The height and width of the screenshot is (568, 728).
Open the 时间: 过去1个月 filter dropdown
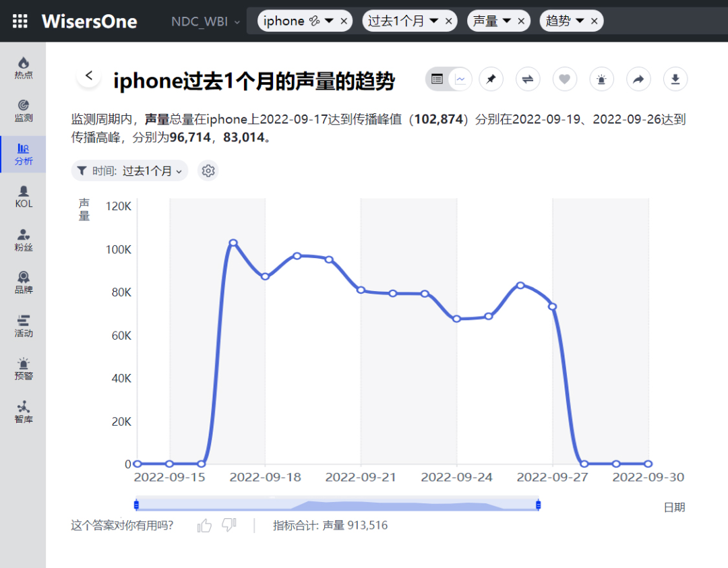pos(129,170)
